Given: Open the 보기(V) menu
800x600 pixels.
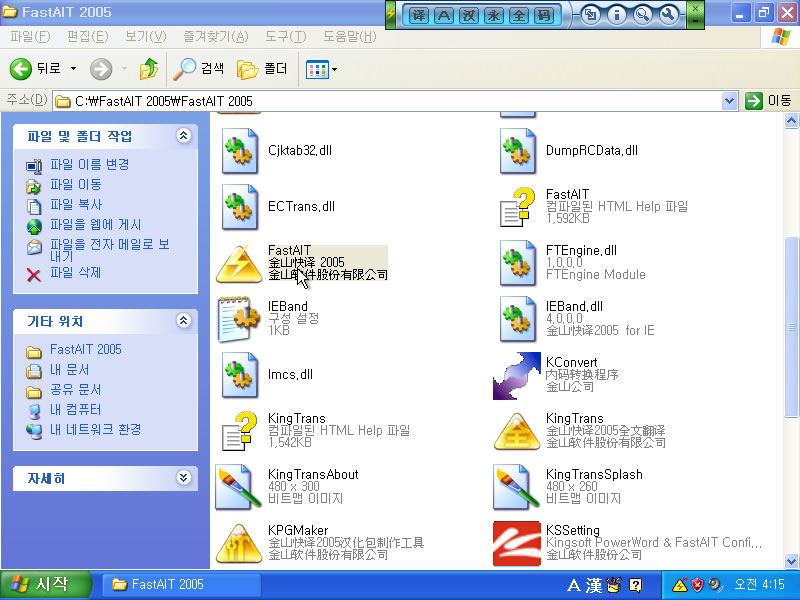Looking at the screenshot, I should (146, 37).
